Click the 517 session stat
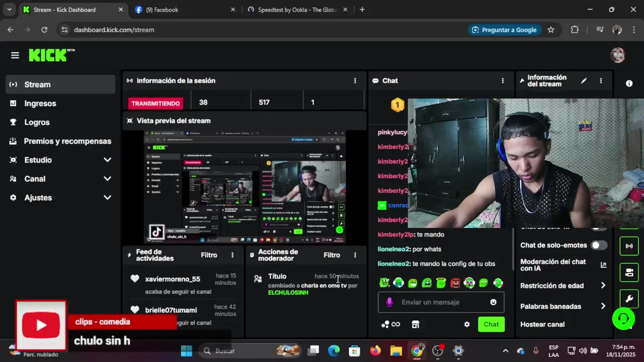The image size is (644, 362). click(264, 102)
